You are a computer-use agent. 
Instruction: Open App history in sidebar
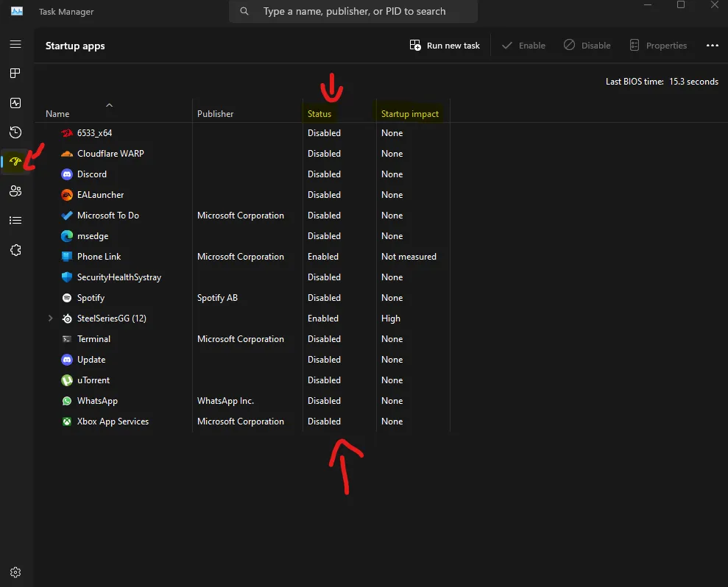coord(15,132)
